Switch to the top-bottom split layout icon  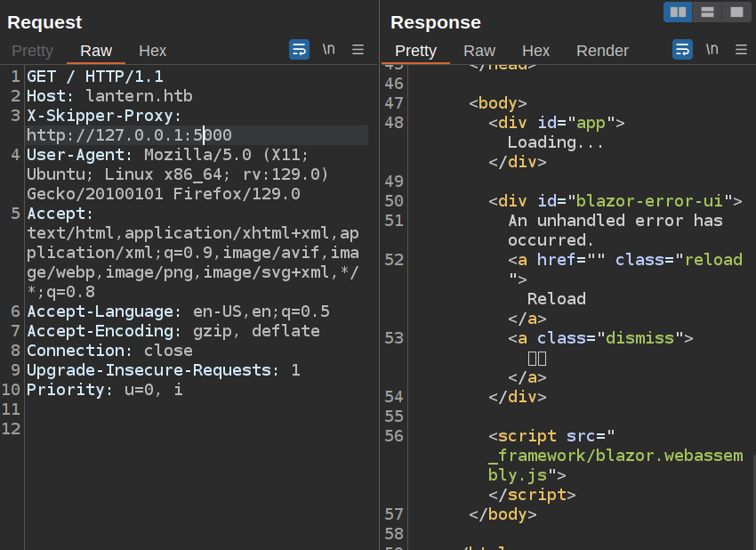click(707, 12)
